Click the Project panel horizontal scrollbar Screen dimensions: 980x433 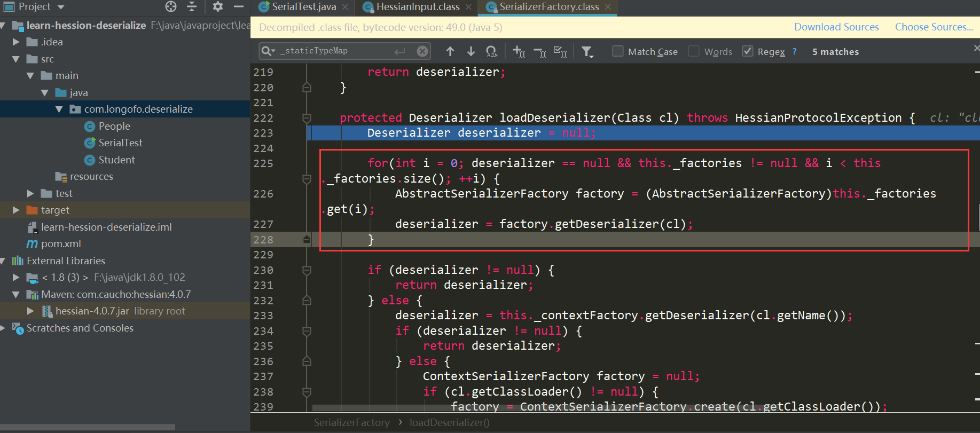(88, 427)
